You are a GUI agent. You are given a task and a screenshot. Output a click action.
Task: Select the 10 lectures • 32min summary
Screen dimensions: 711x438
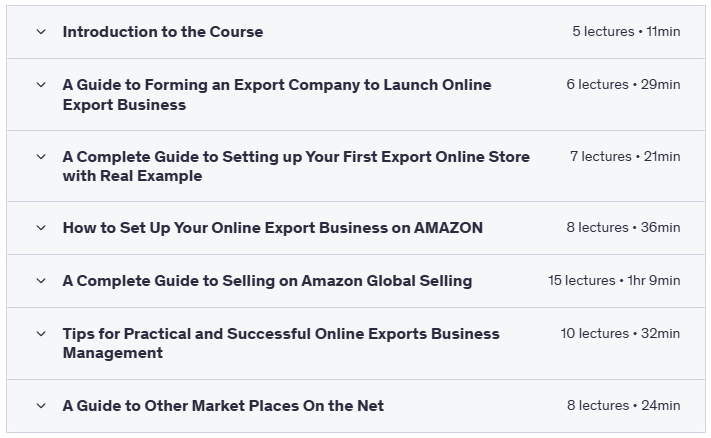click(x=620, y=334)
